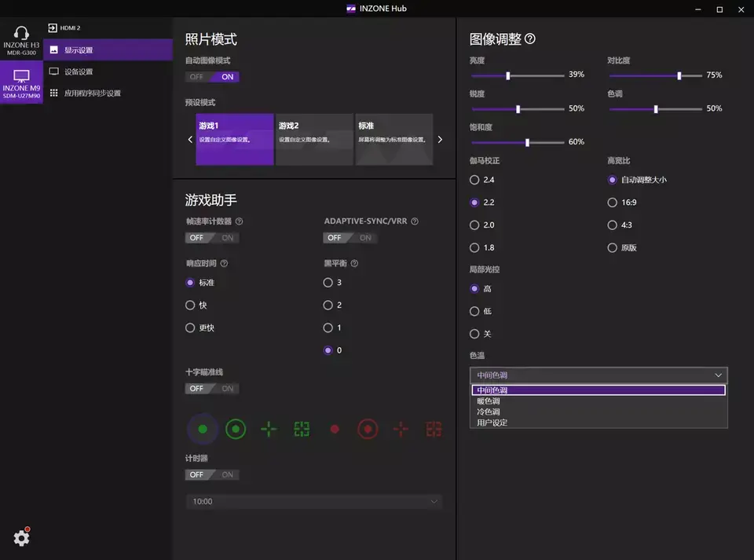This screenshot has height=560, width=754.
Task: Select the 游戏2 preset mode card
Action: [314, 139]
